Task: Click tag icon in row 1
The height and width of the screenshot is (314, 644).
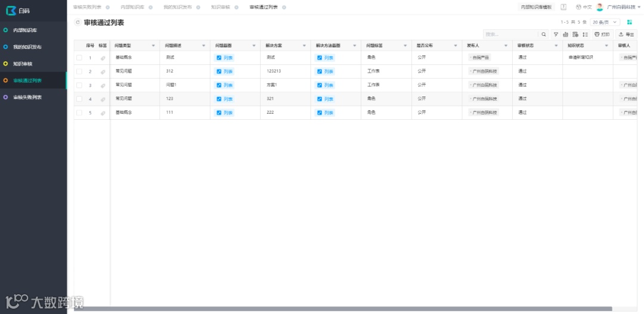Action: click(103, 58)
